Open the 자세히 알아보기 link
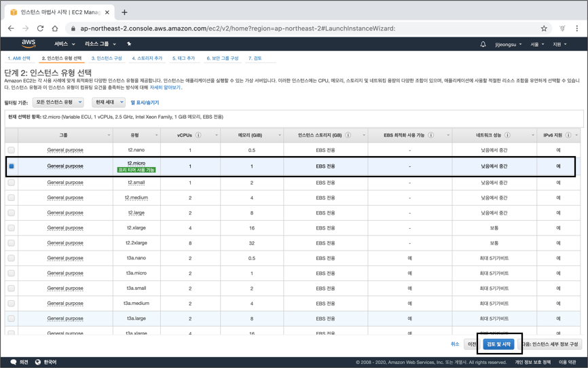Screen dimensions: 588x368 [x=165, y=88]
